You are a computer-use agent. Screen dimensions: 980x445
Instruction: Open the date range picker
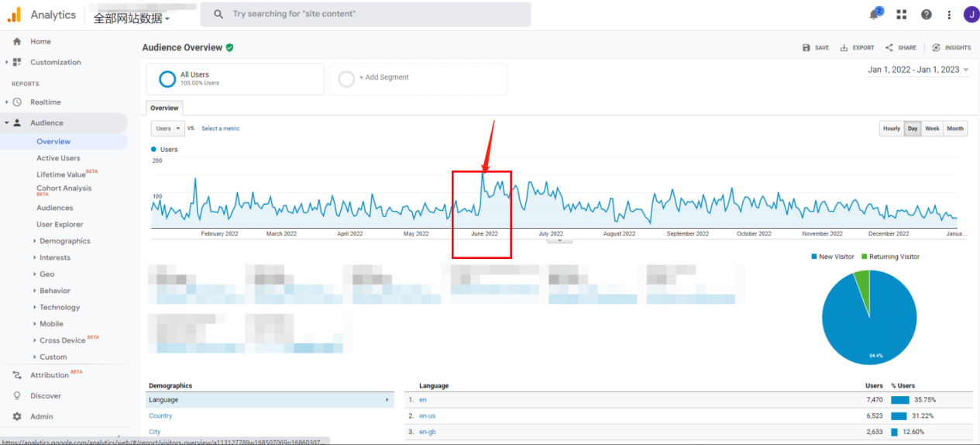point(918,70)
